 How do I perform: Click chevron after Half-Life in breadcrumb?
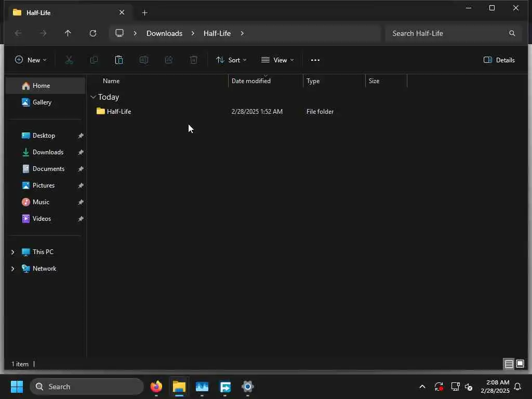click(242, 33)
